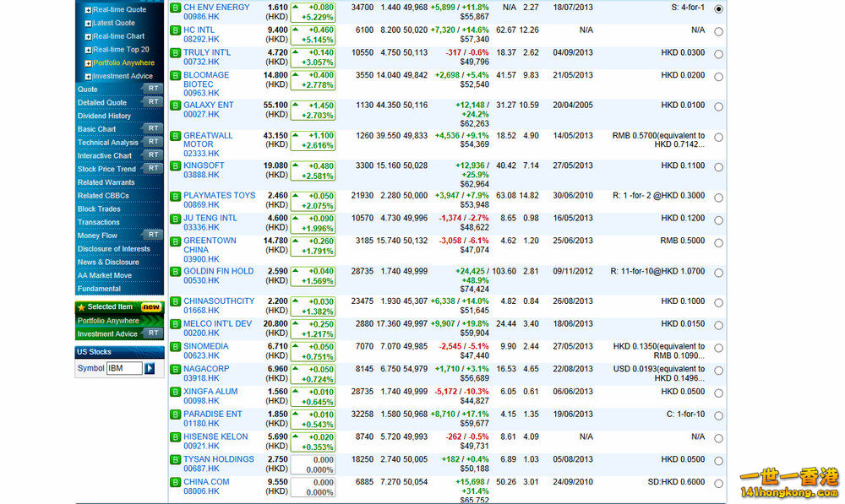This screenshot has width=845, height=504.
Task: Click the green B icon beside GREENTOWN CHINA
Action: pos(175,241)
